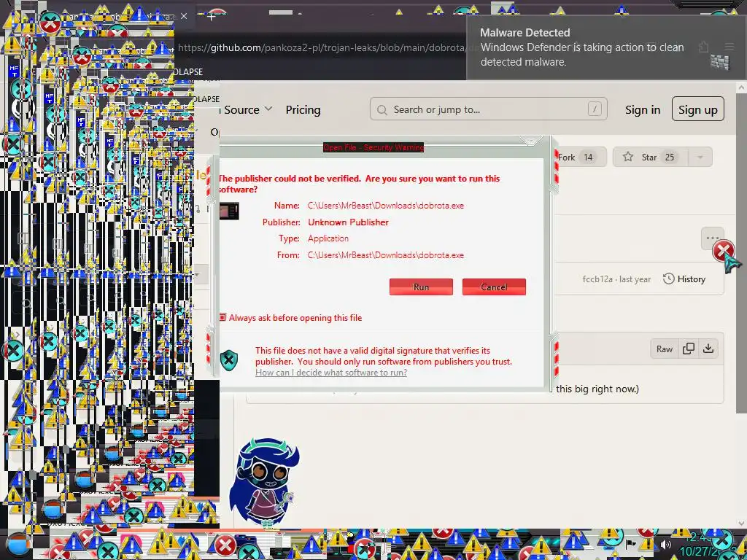
Task: Click the Malware Detected notification
Action: (x=606, y=47)
